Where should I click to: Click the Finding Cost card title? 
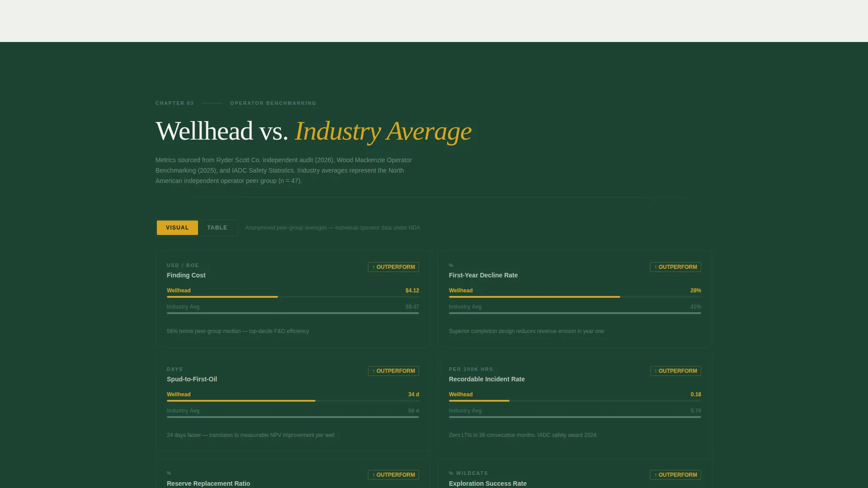point(186,275)
